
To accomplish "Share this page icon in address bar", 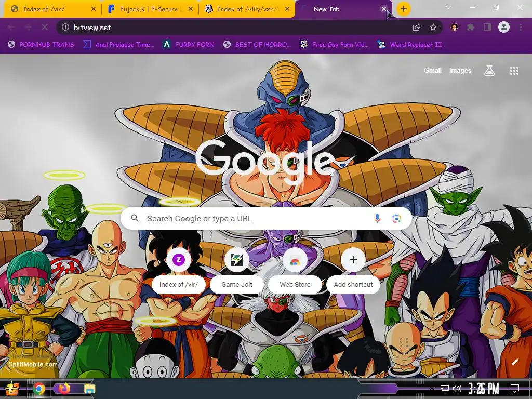I will pos(417,28).
